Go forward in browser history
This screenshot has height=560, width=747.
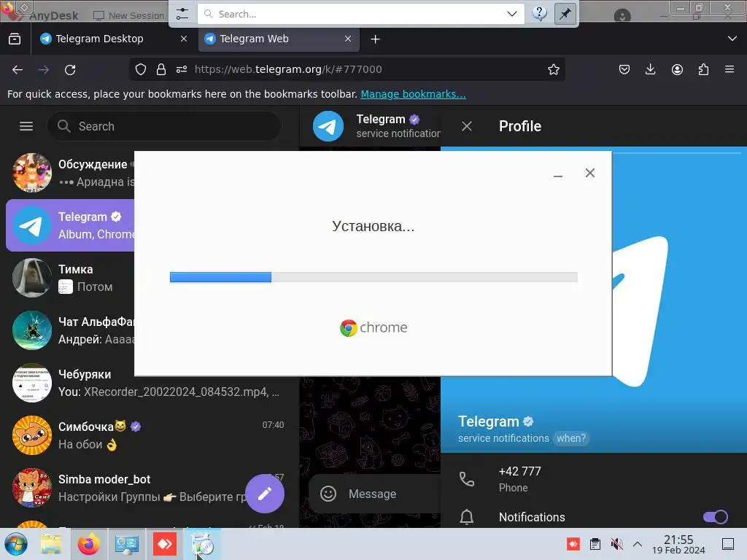pyautogui.click(x=44, y=70)
